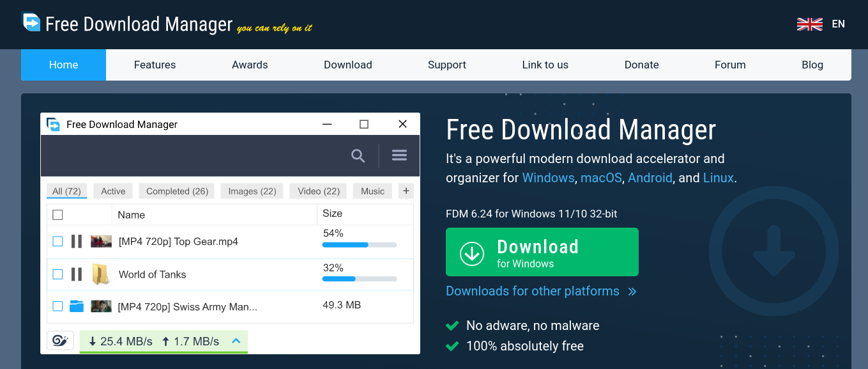Pause the Top Gear.mp4 download
This screenshot has width=868, height=369.
(x=77, y=241)
